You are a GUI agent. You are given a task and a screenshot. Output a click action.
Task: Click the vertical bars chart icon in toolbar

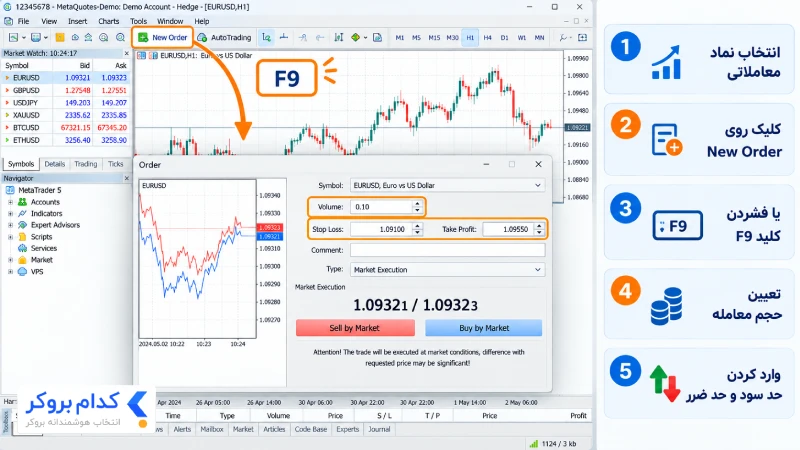click(338, 37)
